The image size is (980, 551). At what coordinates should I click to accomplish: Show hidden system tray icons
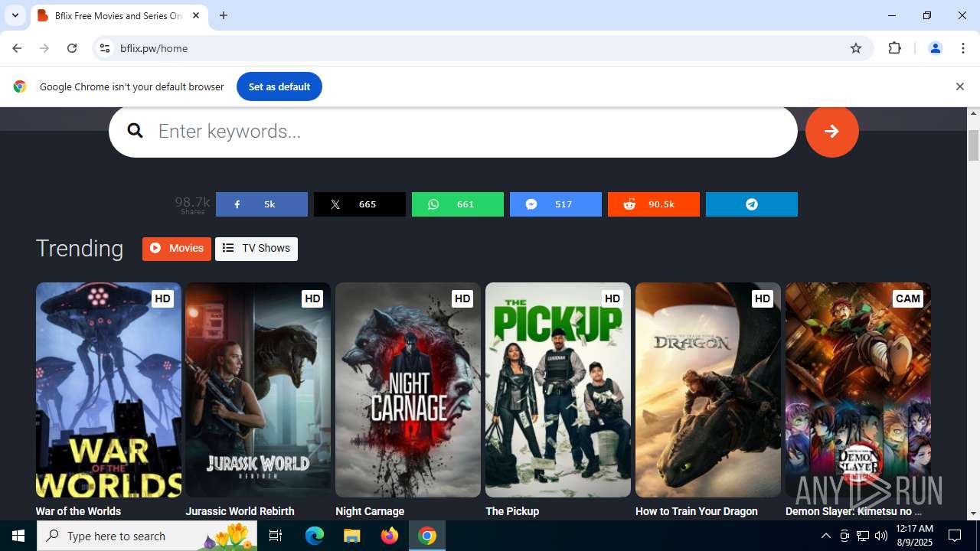click(825, 536)
